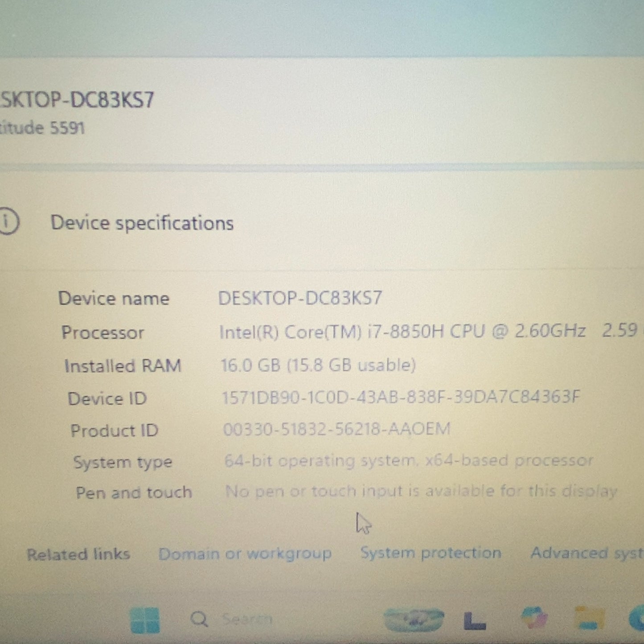The height and width of the screenshot is (644, 644).
Task: Click the taskbar Search box
Action: [x=232, y=619]
